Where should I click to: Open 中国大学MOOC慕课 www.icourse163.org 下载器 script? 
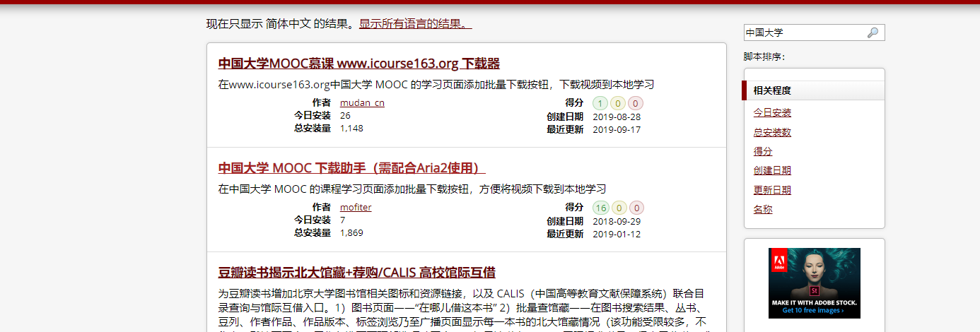tap(359, 64)
